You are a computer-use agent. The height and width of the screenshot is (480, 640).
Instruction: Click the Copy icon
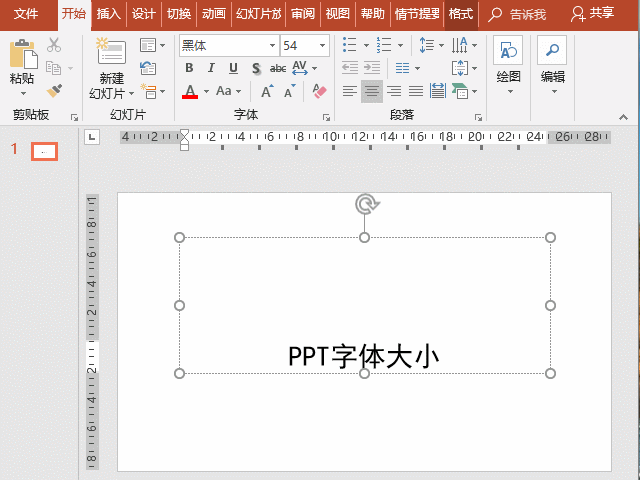pos(53,68)
